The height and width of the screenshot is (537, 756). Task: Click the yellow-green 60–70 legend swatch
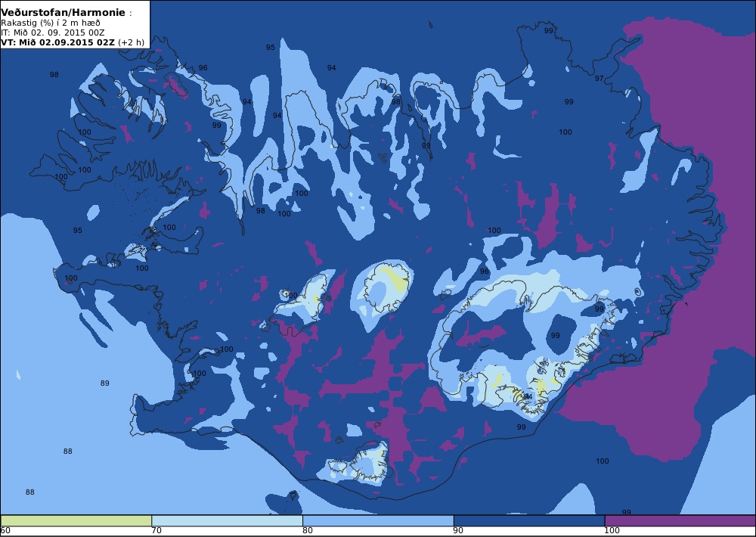76,520
